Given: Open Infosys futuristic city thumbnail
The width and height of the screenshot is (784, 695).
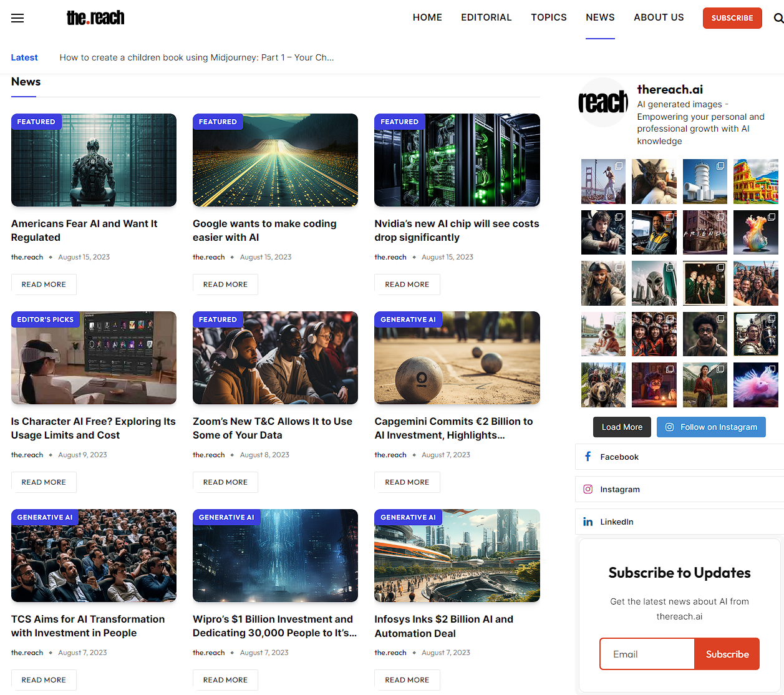Looking at the screenshot, I should pos(457,555).
